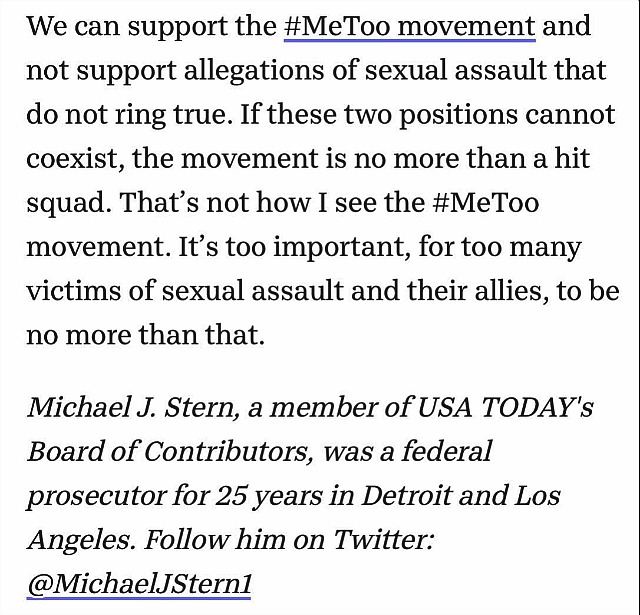Click the word "squad" in the paragraph
The width and height of the screenshot is (640, 615).
(65, 203)
